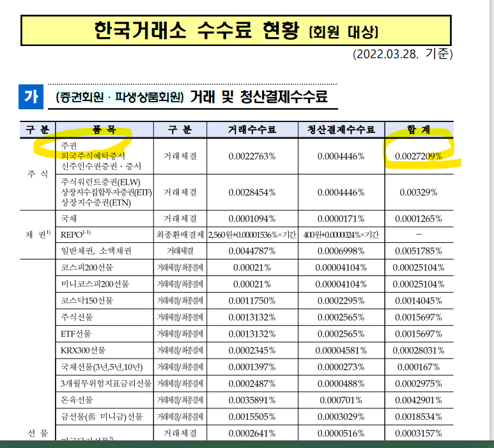Click the value '0.0015505%'
This screenshot has width=494, height=448.
pos(252,417)
